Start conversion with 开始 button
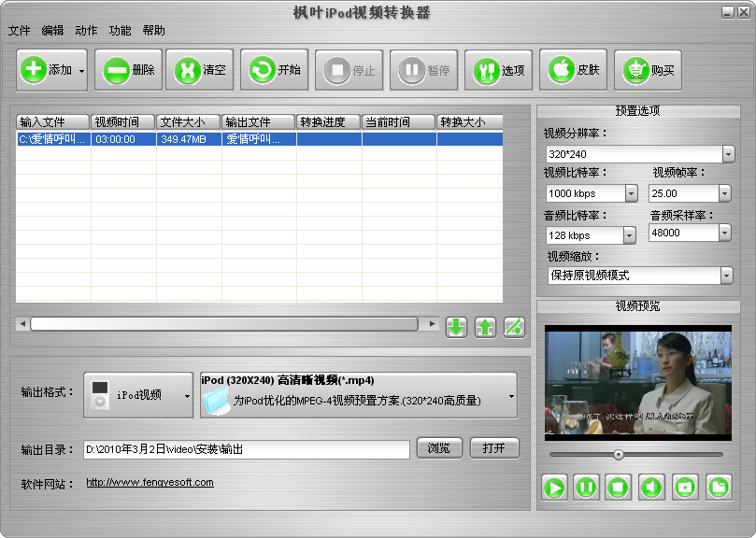The image size is (756, 538). [275, 70]
